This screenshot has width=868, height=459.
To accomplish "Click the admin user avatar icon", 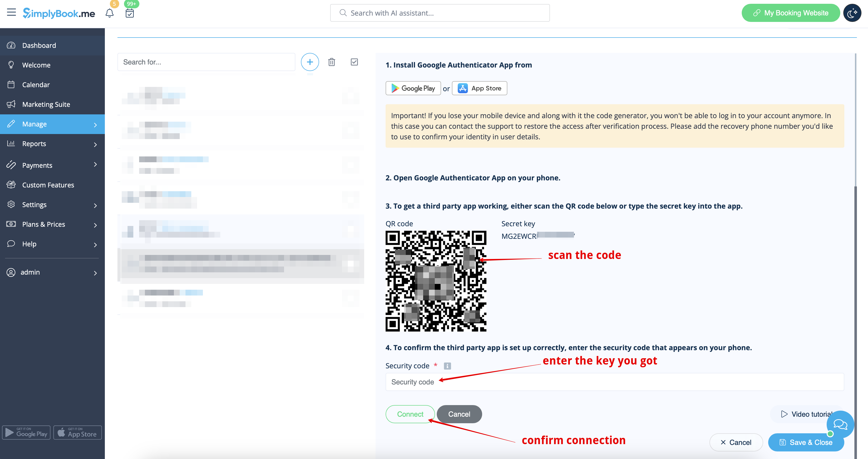I will click(x=11, y=272).
